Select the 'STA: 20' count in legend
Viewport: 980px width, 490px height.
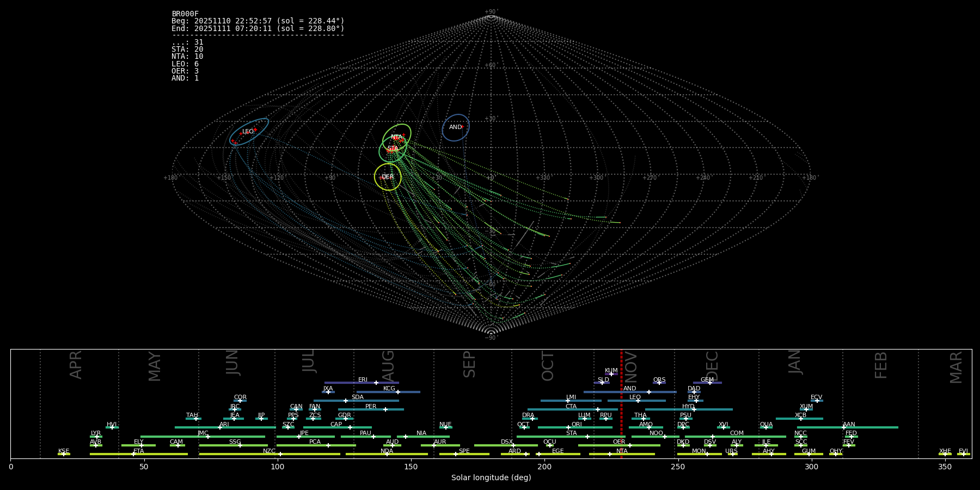(187, 50)
